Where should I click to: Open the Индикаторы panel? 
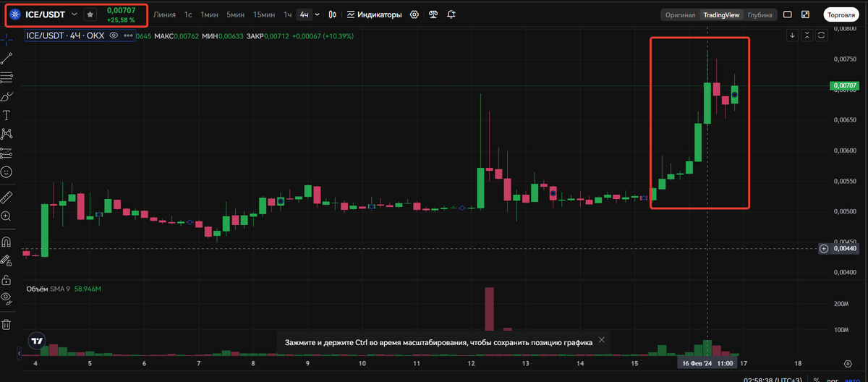tap(374, 14)
